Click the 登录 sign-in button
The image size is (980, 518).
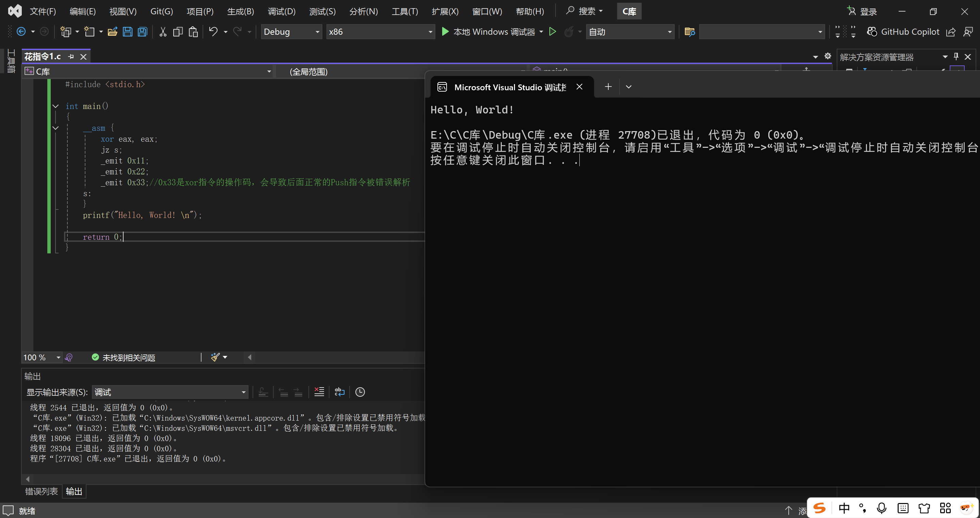click(862, 12)
